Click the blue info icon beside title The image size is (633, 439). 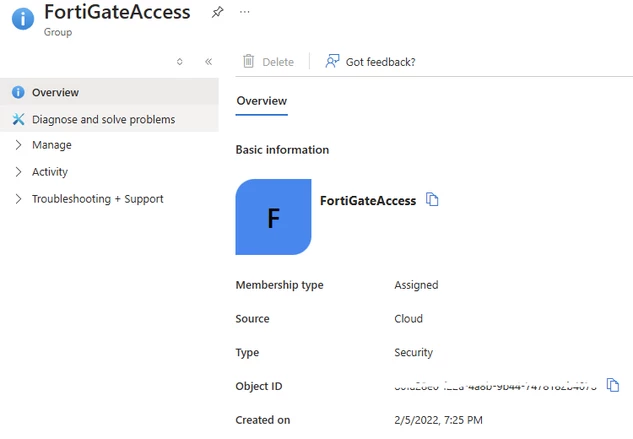[x=23, y=18]
